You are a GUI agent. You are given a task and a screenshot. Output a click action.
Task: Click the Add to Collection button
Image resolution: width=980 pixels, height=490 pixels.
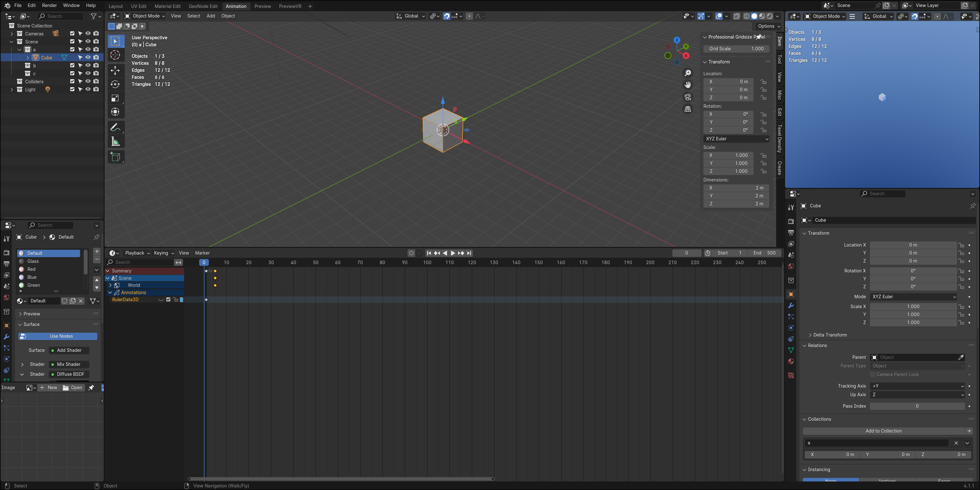pos(883,431)
